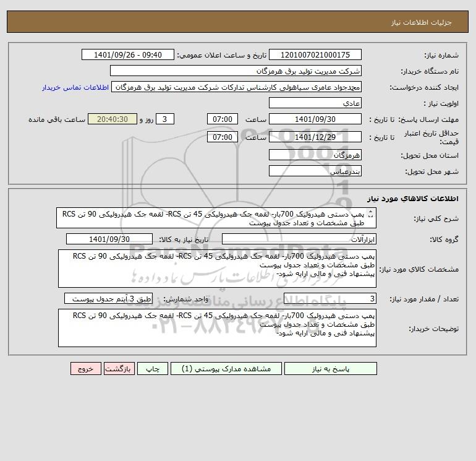Open اطلاعات تماس خریدار link

75,87
